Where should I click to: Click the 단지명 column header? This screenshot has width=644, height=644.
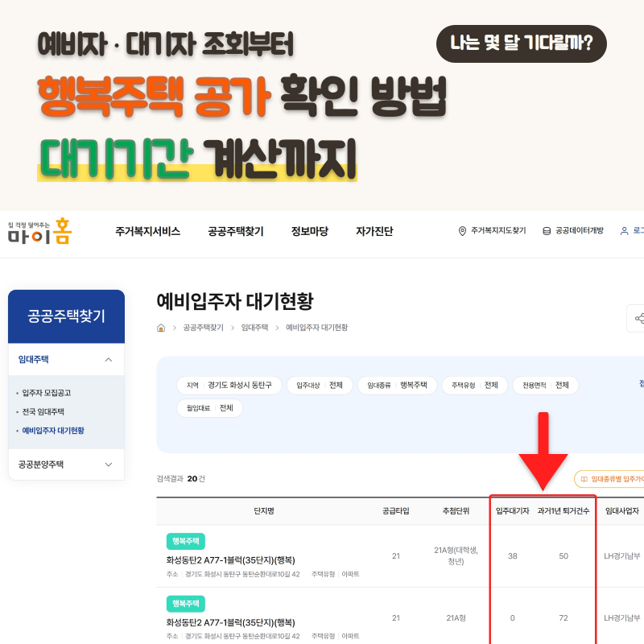(264, 511)
